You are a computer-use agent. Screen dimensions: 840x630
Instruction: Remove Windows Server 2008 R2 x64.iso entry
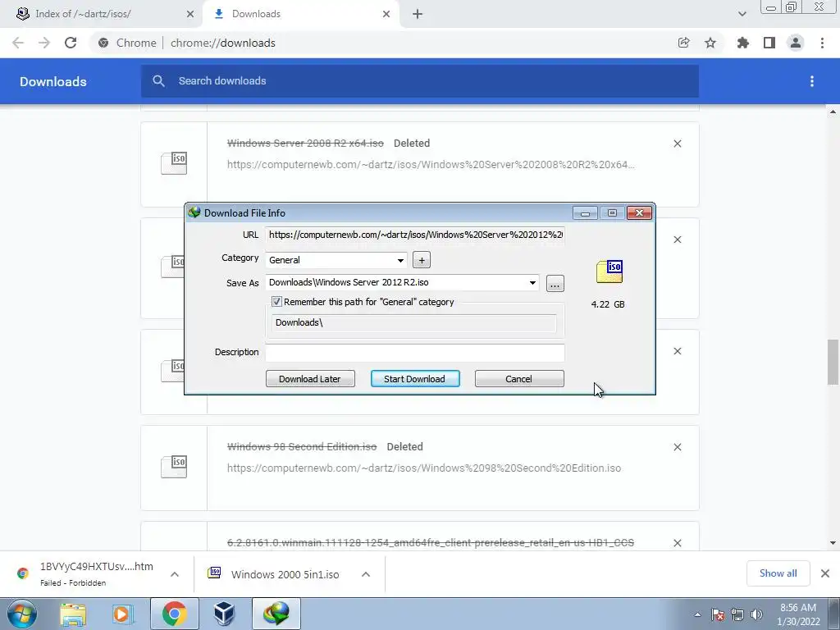click(678, 144)
